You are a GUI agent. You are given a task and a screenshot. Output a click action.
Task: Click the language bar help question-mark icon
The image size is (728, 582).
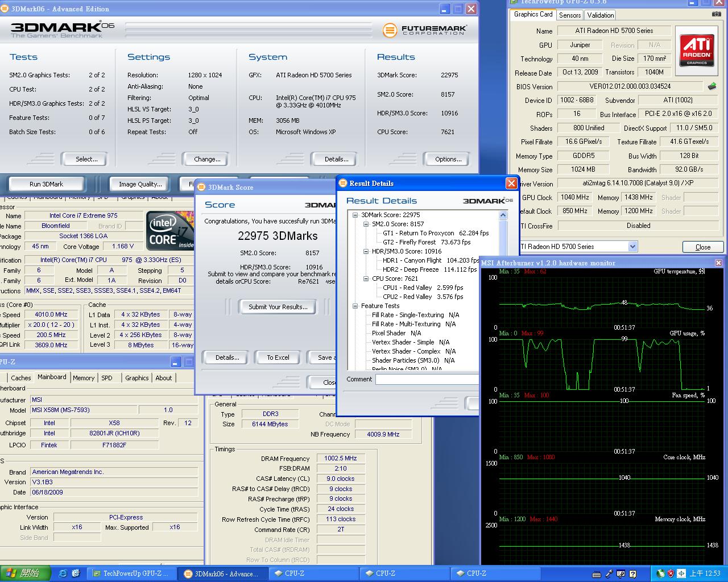tap(632, 574)
